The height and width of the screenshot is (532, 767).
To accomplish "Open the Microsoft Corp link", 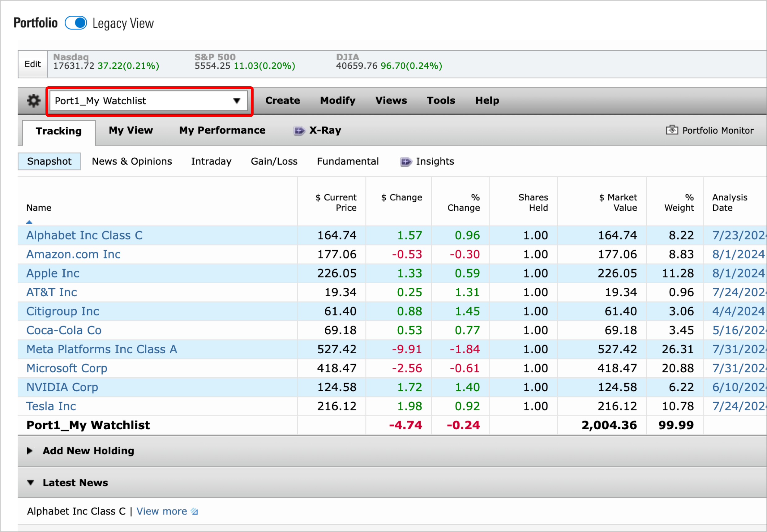I will click(x=67, y=368).
